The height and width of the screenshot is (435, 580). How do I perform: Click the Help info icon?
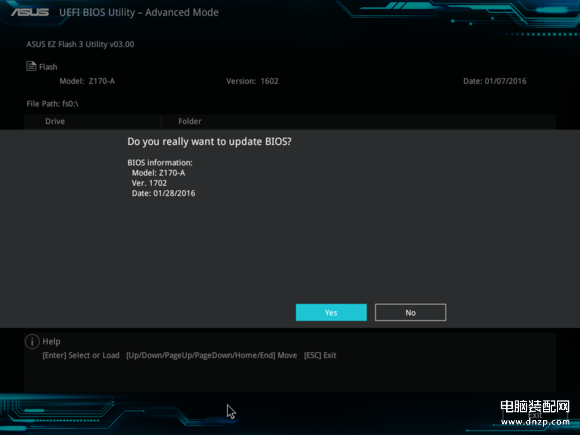click(32, 341)
